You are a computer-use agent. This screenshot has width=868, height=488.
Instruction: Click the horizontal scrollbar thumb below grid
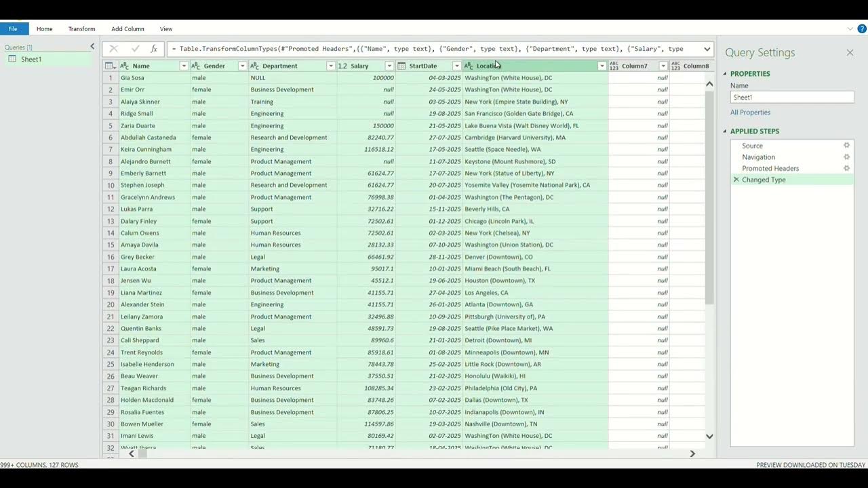tap(142, 453)
